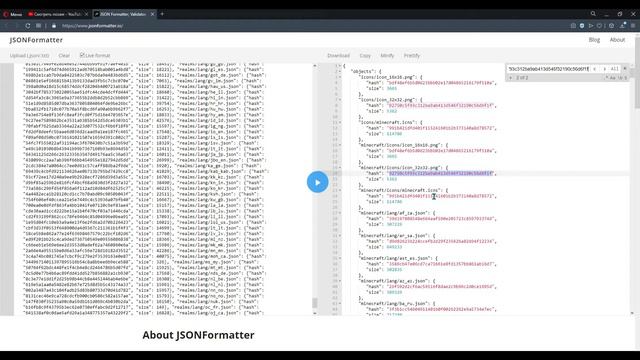Toggle whole word search option
Image resolution: width=640 pixels, height=360 pixels.
pos(619,78)
